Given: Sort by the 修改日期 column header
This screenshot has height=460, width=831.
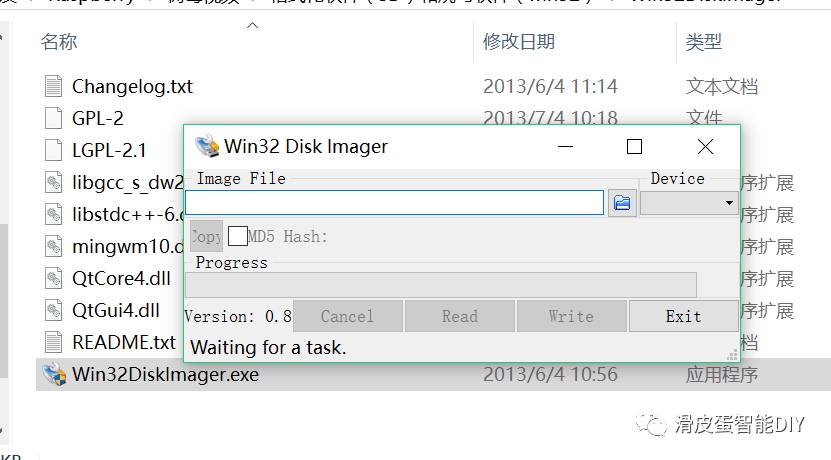Looking at the screenshot, I should tap(518, 41).
